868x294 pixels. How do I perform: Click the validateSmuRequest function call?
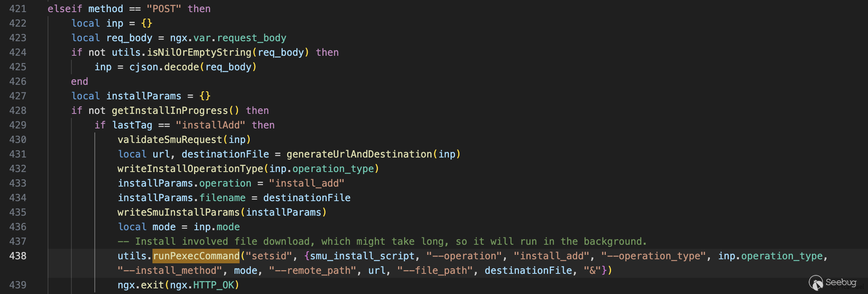point(170,140)
